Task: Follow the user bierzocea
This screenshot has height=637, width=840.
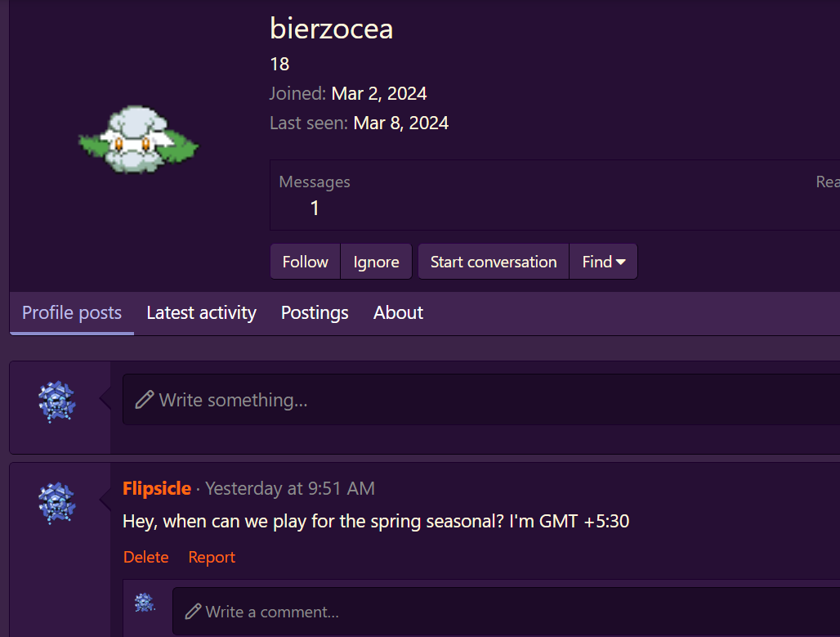Action: pyautogui.click(x=306, y=262)
